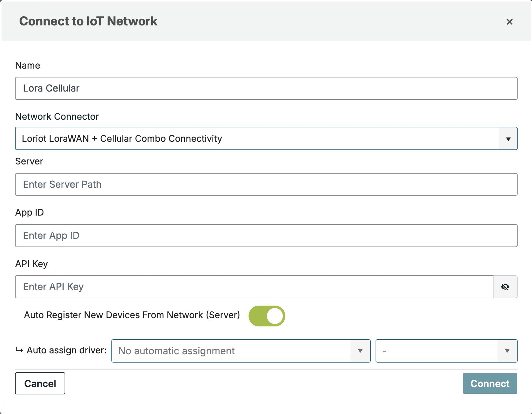Click the Enter API Key text box
The height and width of the screenshot is (414, 532).
point(254,287)
